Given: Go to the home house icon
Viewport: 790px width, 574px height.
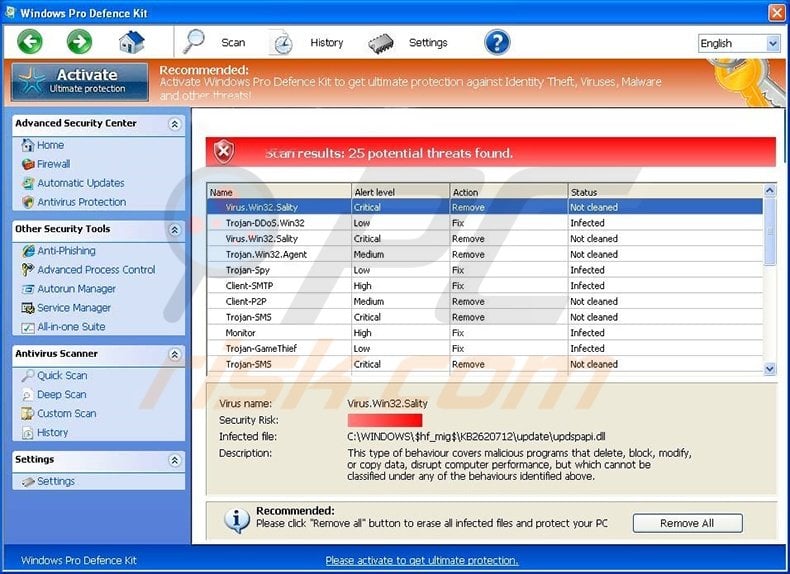Looking at the screenshot, I should click(131, 42).
